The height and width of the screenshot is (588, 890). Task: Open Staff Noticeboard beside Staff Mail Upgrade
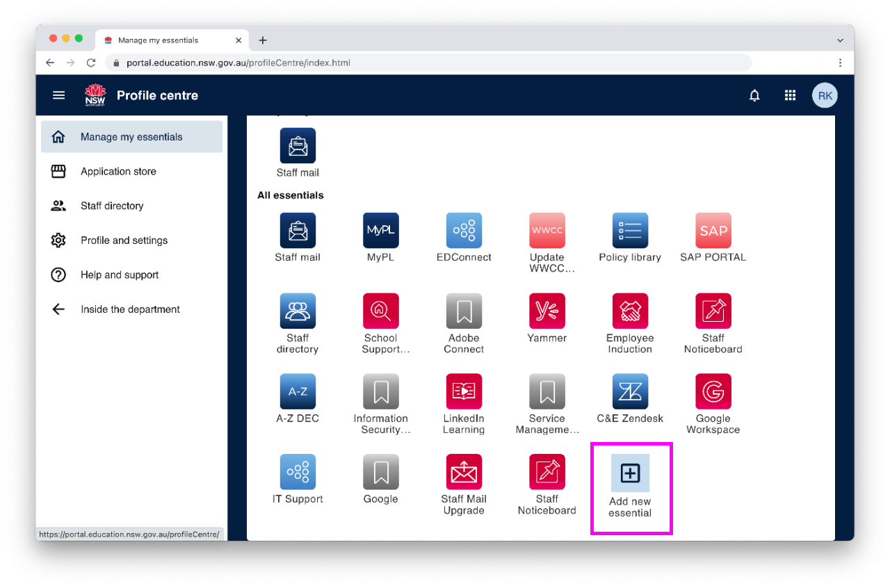547,473
